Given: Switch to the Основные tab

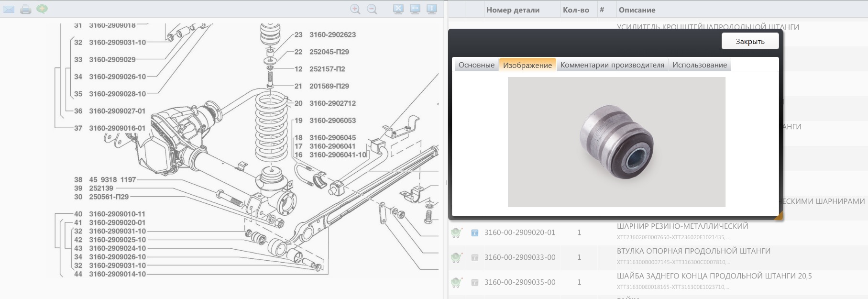Looking at the screenshot, I should click(x=476, y=65).
